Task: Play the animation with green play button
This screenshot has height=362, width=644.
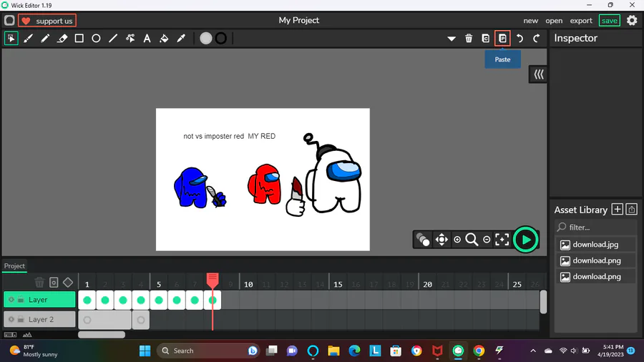Action: pos(525,240)
